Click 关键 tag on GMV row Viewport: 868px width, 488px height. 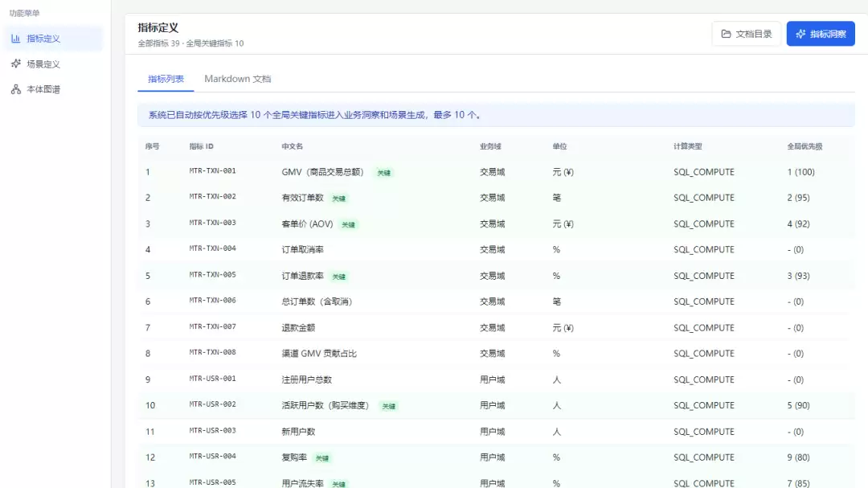point(383,173)
